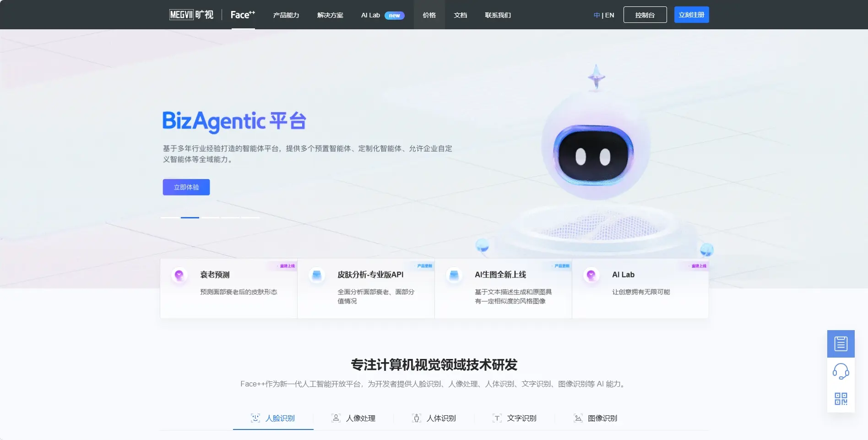Click the 立刻注册 button
Viewport: 868px width, 440px height.
pos(691,15)
